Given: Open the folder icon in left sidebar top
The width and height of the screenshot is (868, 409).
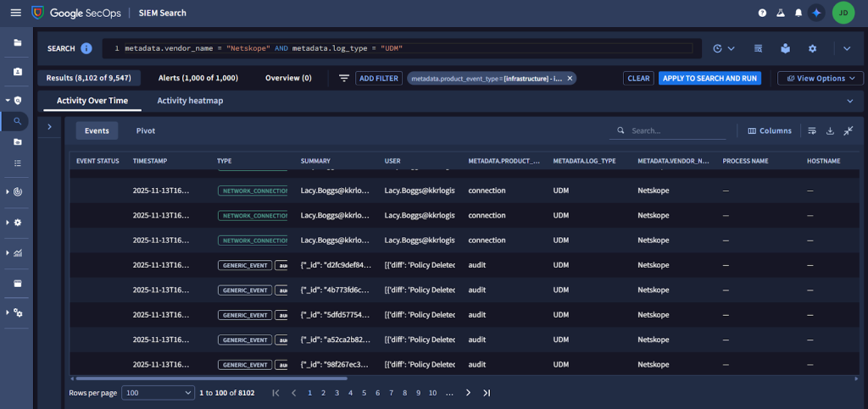Looking at the screenshot, I should tap(18, 42).
